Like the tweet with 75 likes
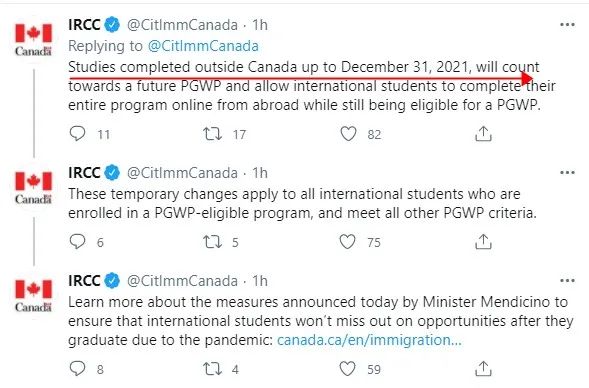The height and width of the screenshot is (388, 589). (x=347, y=242)
